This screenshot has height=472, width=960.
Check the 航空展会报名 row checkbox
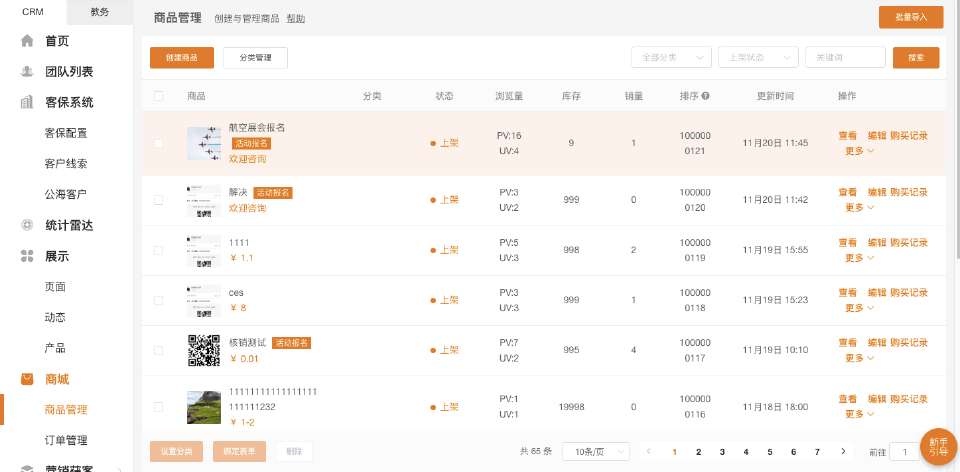pos(158,143)
